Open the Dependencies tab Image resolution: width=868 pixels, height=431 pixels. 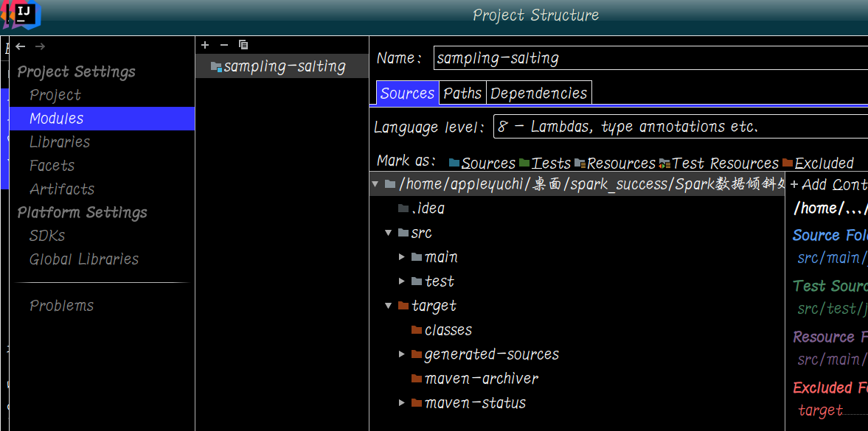[x=539, y=93]
